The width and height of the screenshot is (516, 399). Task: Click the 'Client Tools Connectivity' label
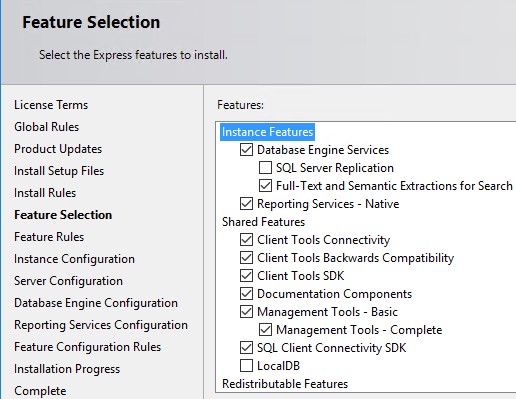pyautogui.click(x=323, y=240)
